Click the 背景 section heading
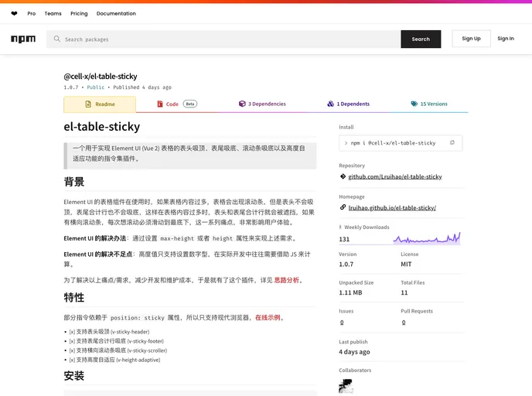532x396 pixels. [74, 182]
